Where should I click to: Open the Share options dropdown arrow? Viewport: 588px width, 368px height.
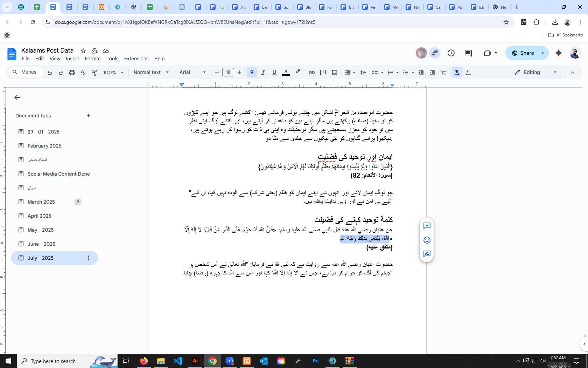pos(543,53)
